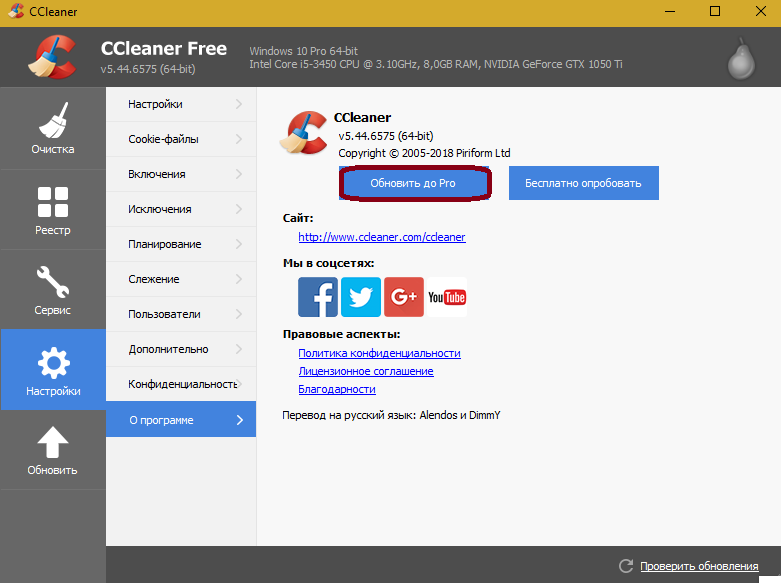Expand the Cookie-файлы submenu chevron
The height and width of the screenshot is (583, 781).
[239, 139]
